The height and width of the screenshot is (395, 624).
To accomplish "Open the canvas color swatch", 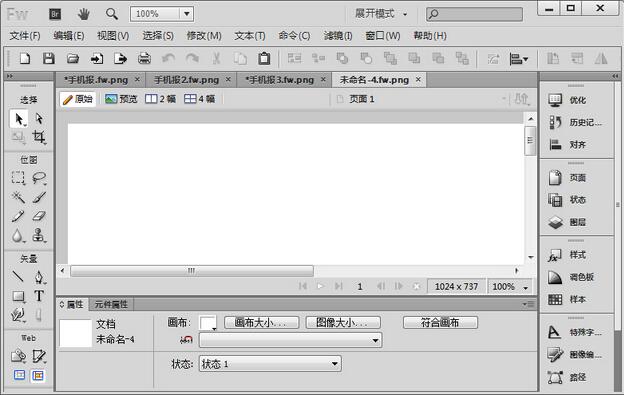I will point(208,323).
